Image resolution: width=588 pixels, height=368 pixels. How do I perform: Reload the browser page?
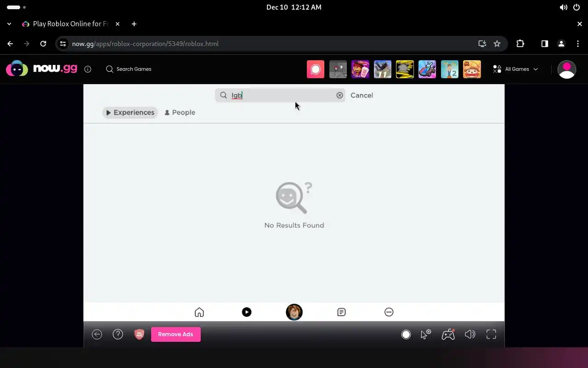[43, 44]
